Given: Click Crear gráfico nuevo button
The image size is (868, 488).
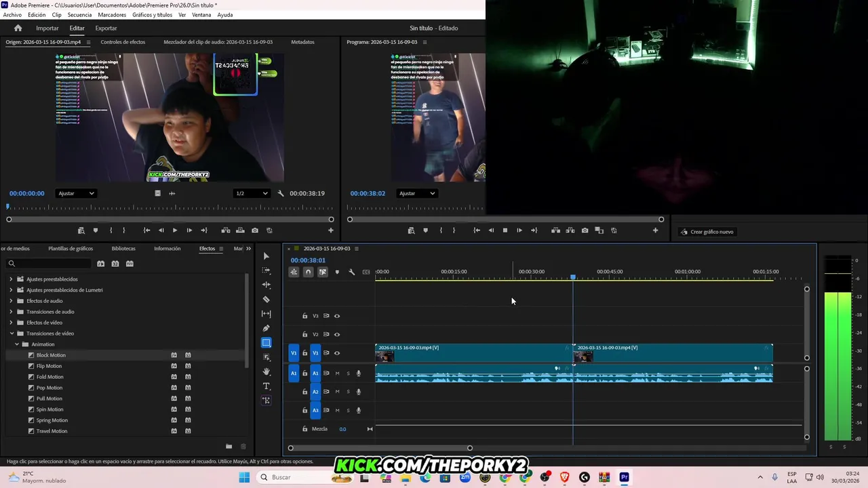Looking at the screenshot, I should [707, 232].
